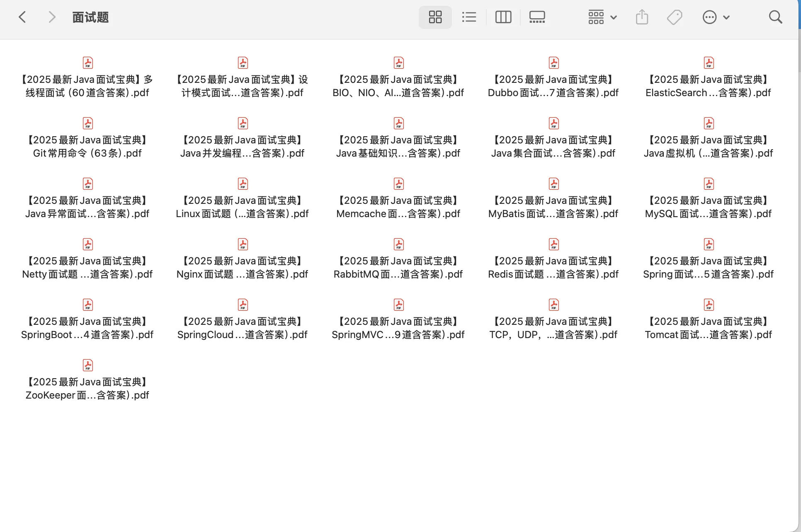
Task: Go back with the left chevron
Action: point(22,17)
